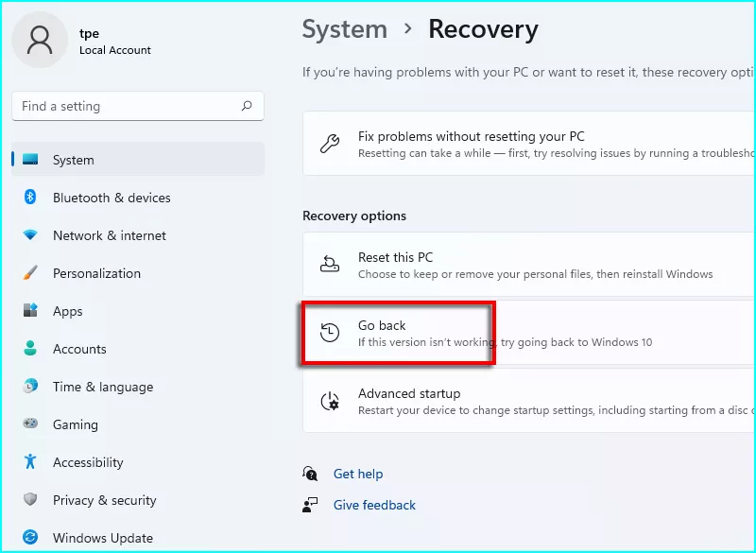Click "Fix problems without resetting your PC" title
The height and width of the screenshot is (553, 756).
coord(471,136)
